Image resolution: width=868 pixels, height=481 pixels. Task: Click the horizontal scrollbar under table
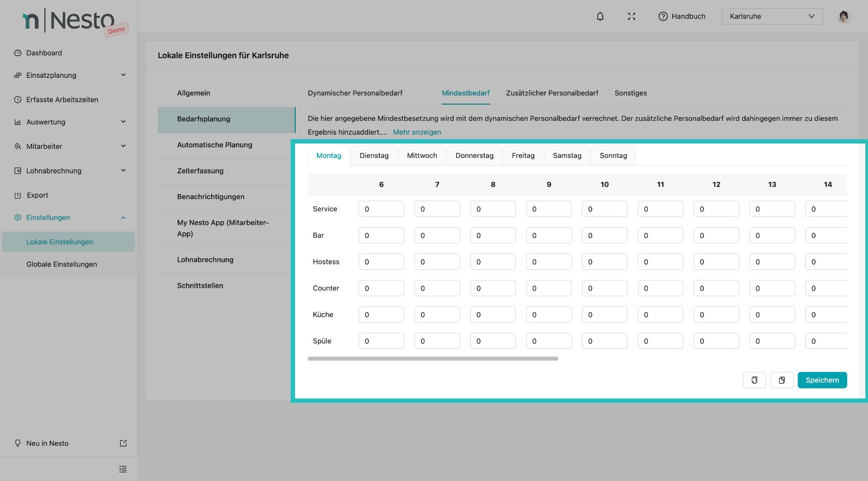coord(433,358)
